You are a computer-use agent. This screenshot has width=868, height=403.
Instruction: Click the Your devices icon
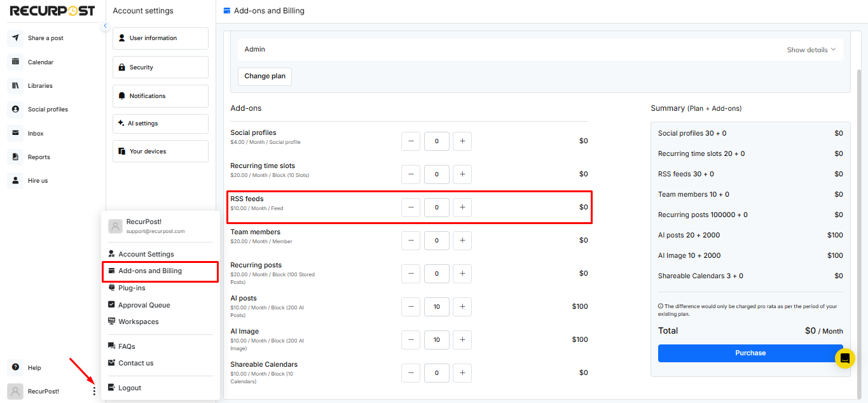[x=122, y=152]
